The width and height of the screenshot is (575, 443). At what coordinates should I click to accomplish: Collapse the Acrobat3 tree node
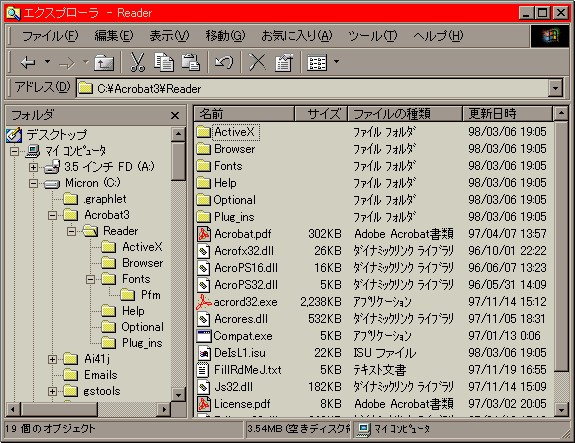tap(52, 215)
